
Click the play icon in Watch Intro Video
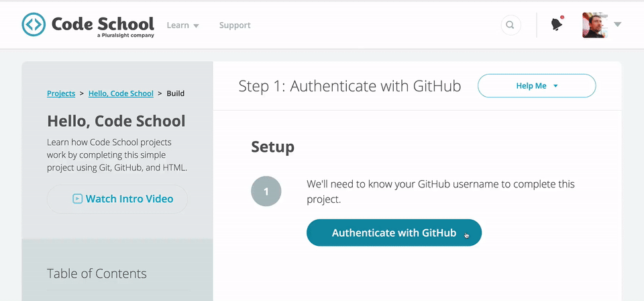pyautogui.click(x=77, y=199)
